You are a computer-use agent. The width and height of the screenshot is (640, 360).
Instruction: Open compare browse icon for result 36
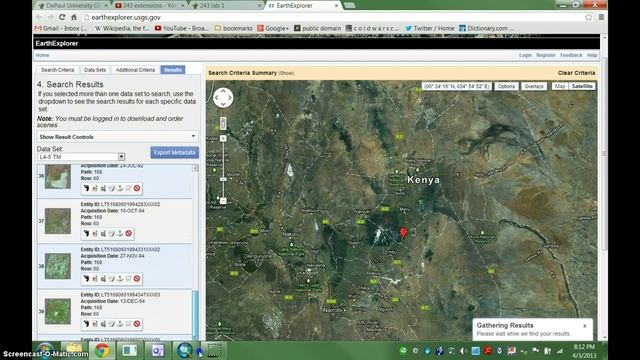[103, 188]
